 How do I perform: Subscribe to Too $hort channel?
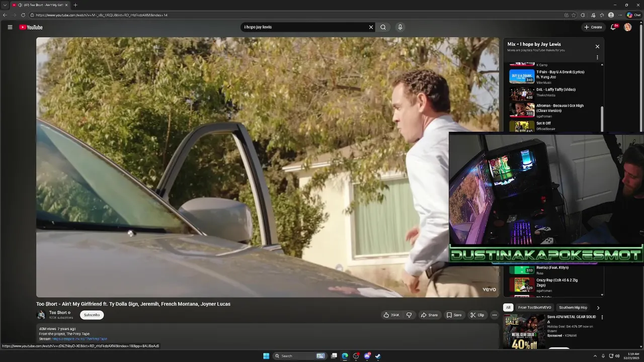pos(92,315)
